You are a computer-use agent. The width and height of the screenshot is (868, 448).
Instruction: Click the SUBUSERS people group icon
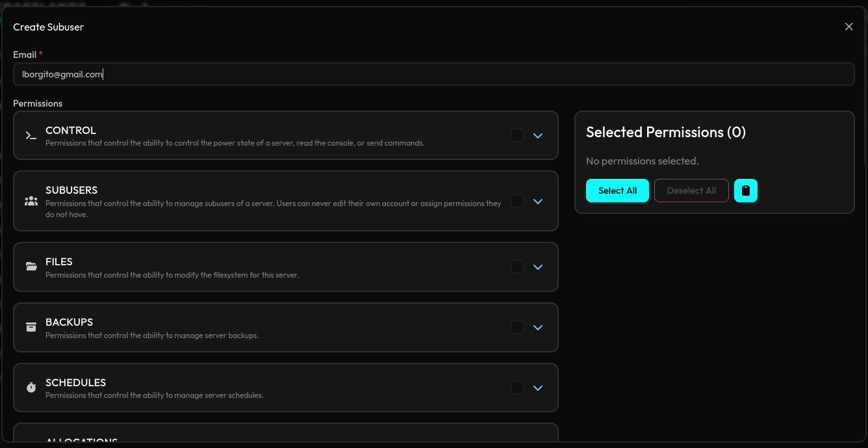[x=31, y=202]
